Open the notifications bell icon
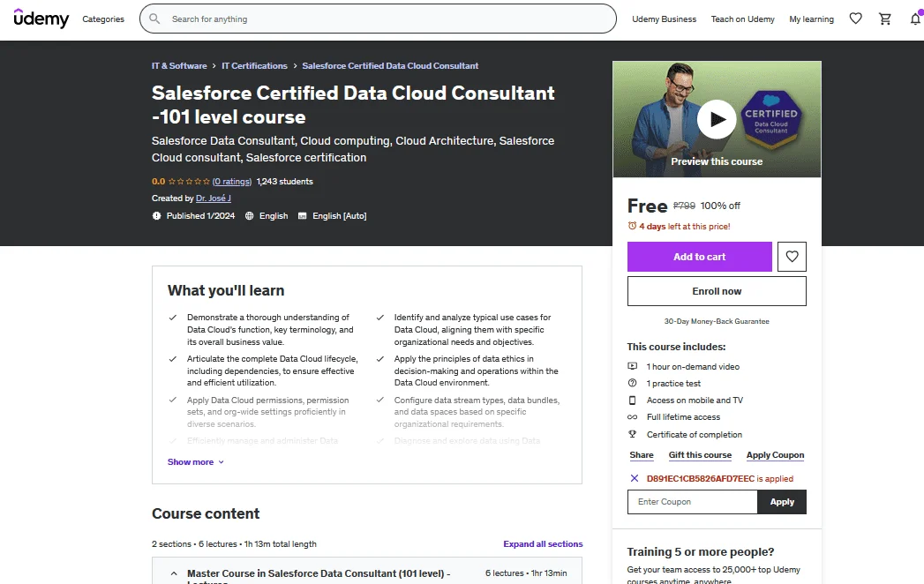 [x=916, y=19]
